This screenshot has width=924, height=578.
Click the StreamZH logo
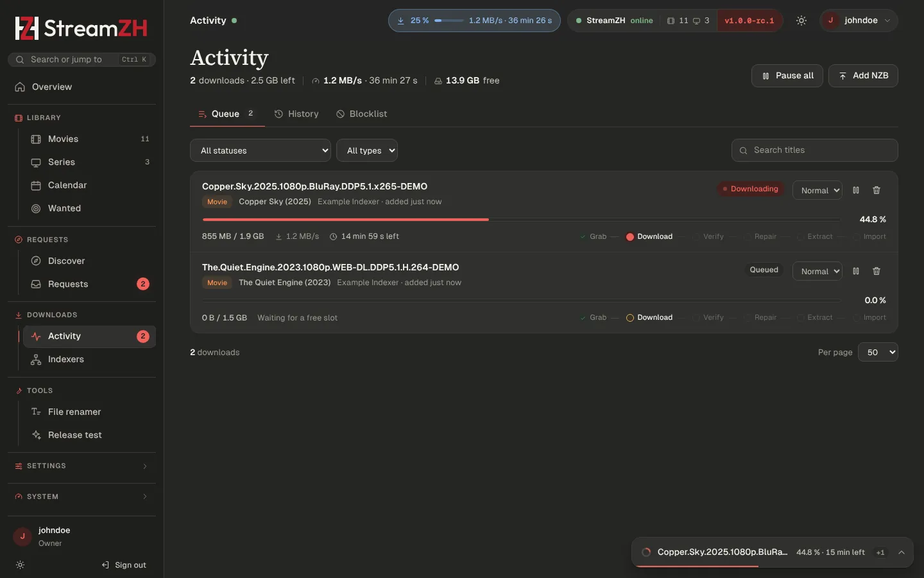pos(81,28)
